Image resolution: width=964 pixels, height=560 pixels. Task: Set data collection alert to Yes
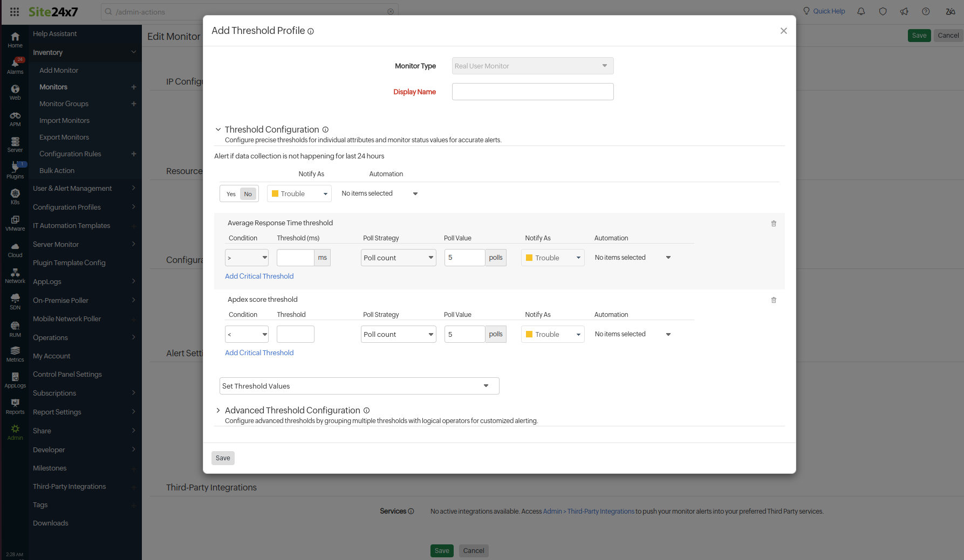pos(231,193)
